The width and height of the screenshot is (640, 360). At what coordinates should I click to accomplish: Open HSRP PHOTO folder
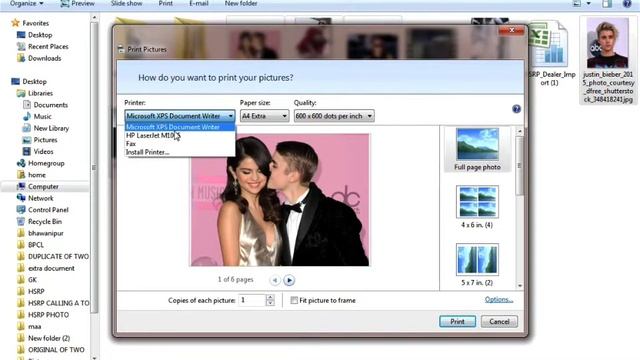(x=48, y=315)
